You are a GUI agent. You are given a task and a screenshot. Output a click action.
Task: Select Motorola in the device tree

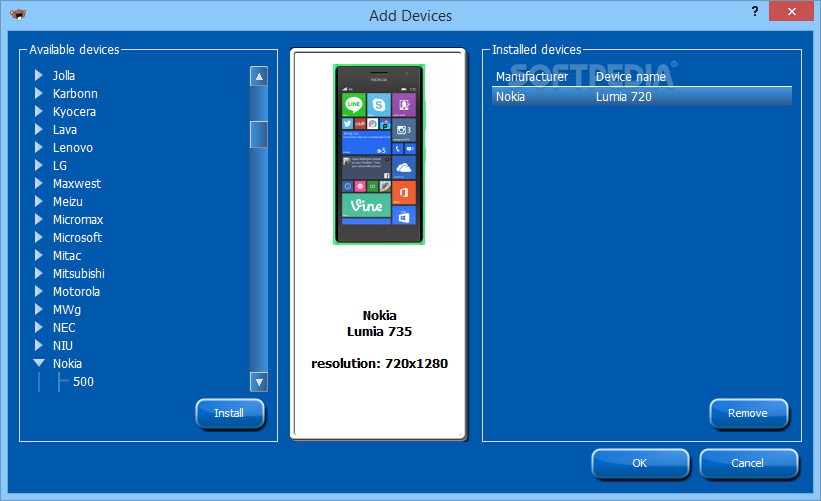(x=76, y=292)
